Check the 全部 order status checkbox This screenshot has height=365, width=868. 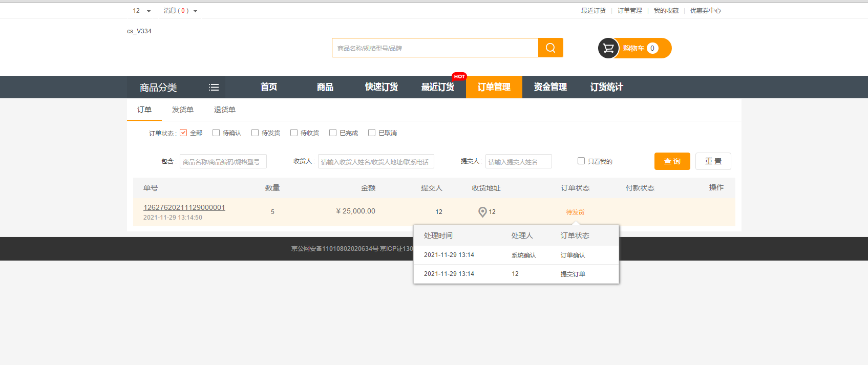(x=183, y=133)
